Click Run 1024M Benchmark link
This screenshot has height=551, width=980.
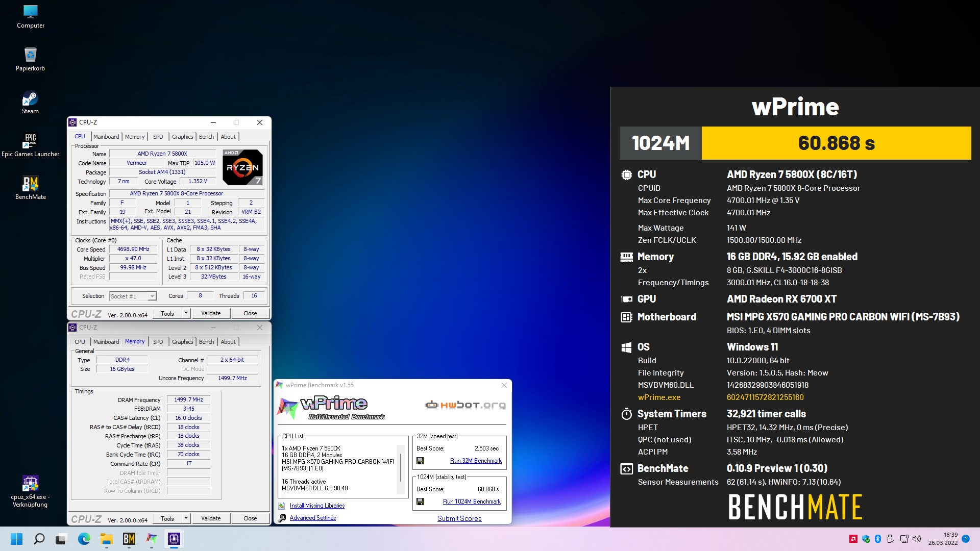(x=472, y=502)
